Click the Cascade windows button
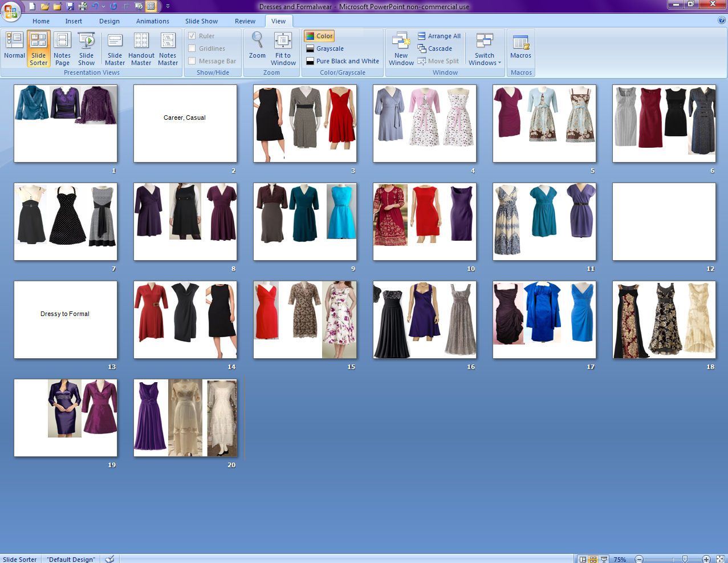728x563 pixels. pyautogui.click(x=435, y=48)
